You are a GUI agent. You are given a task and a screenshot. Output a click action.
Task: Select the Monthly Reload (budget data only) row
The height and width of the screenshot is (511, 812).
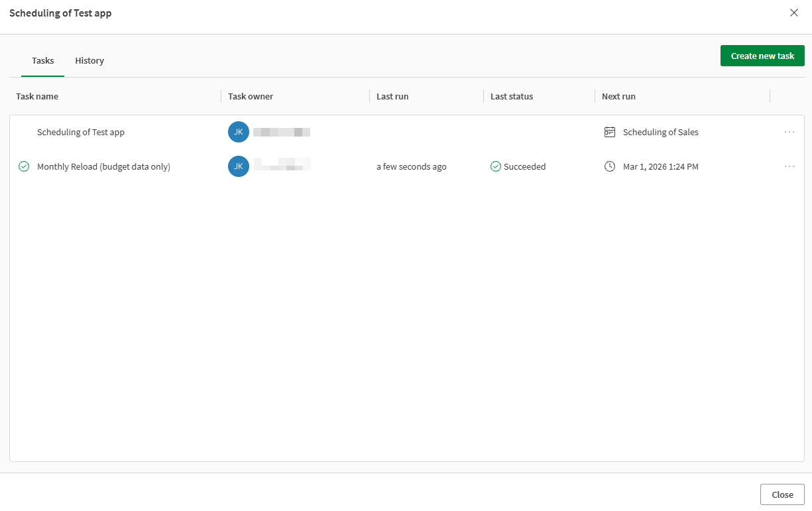coord(103,166)
